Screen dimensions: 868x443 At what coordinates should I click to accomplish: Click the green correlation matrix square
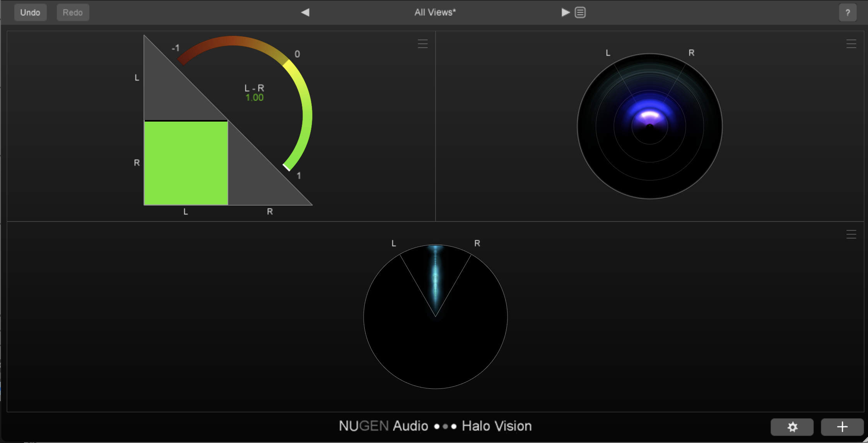click(186, 163)
